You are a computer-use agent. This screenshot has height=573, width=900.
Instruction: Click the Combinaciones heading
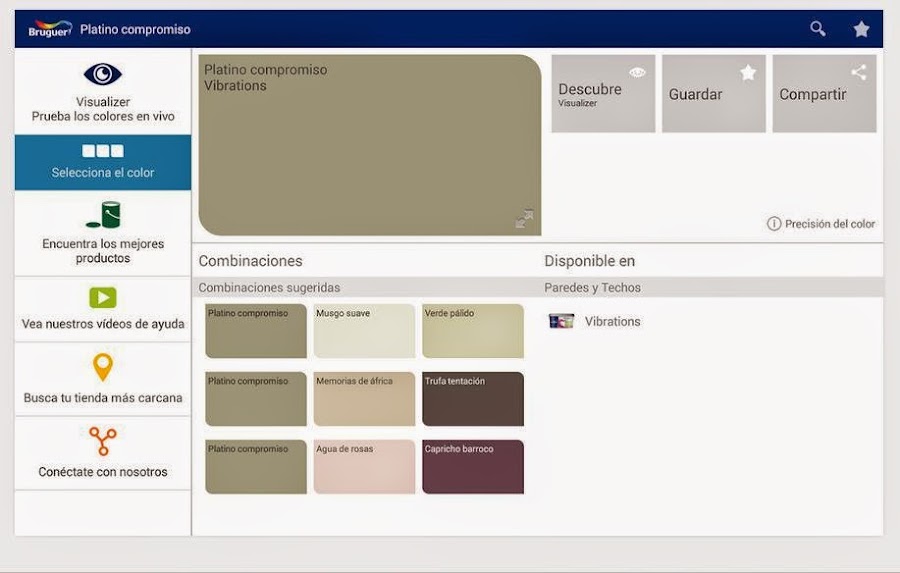point(250,261)
